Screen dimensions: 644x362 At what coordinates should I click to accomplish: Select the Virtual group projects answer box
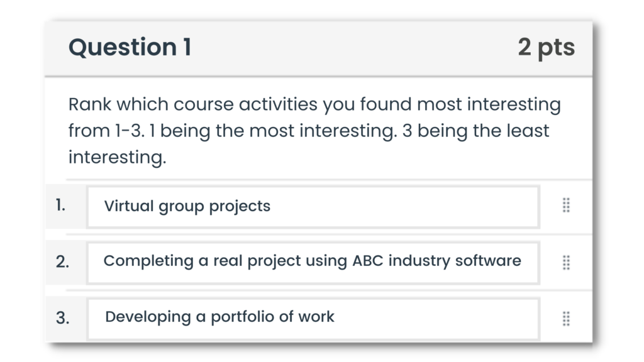click(x=313, y=206)
